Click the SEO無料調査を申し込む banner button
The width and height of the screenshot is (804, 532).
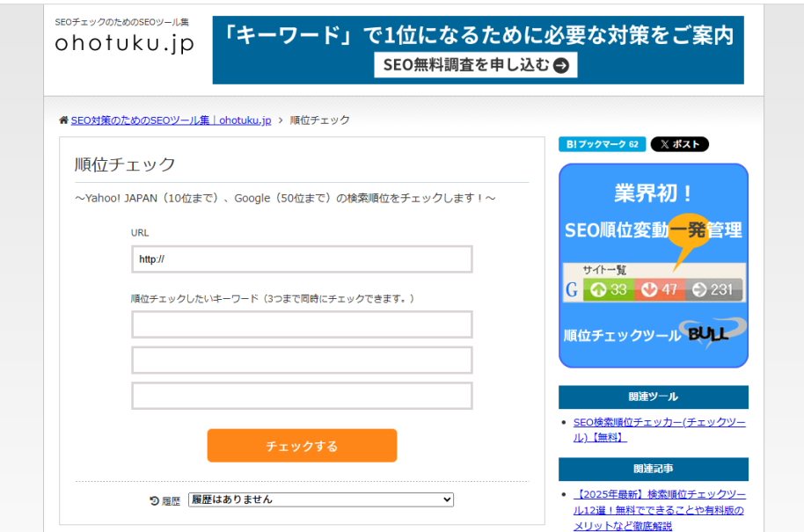[x=476, y=64]
